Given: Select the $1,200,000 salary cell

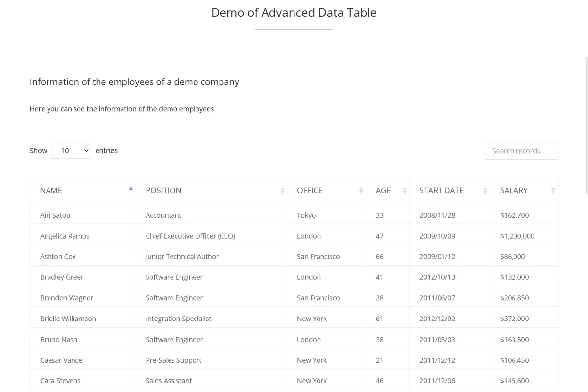Looking at the screenshot, I should (x=517, y=236).
